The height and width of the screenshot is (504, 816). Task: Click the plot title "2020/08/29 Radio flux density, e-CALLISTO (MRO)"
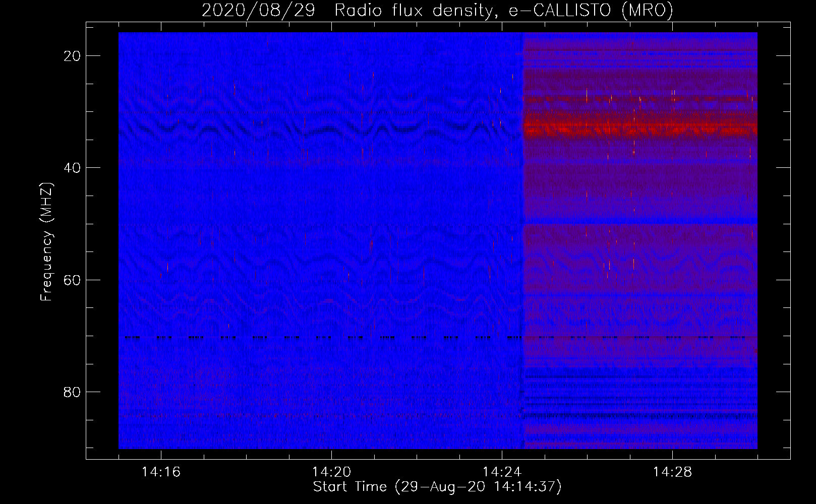pos(437,10)
